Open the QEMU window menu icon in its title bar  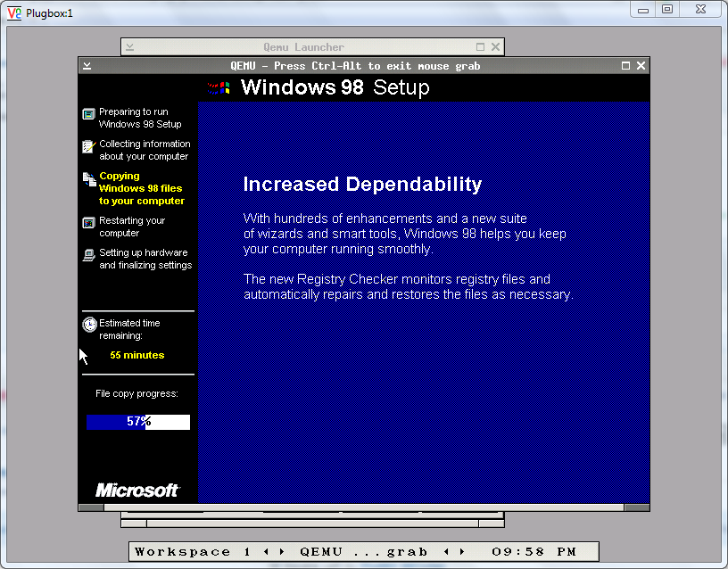pos(87,66)
